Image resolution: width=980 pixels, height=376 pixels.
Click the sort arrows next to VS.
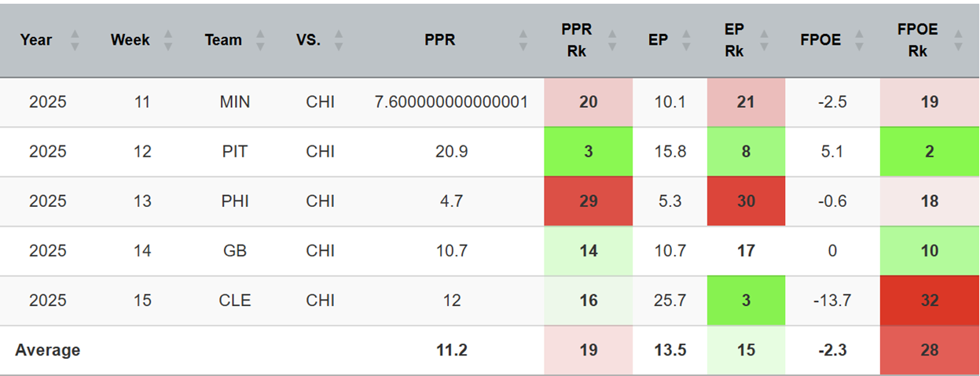click(339, 40)
